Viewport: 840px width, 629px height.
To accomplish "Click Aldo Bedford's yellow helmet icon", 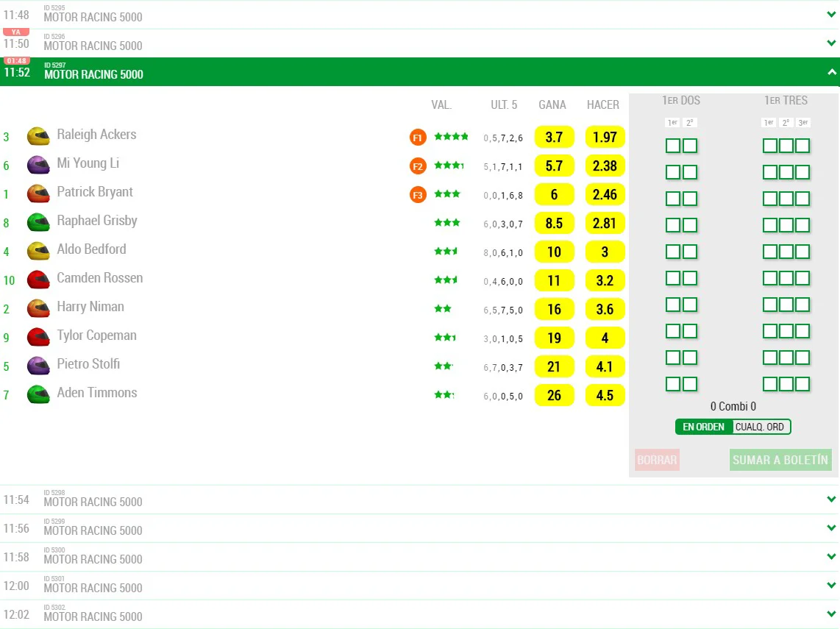I will [x=38, y=251].
